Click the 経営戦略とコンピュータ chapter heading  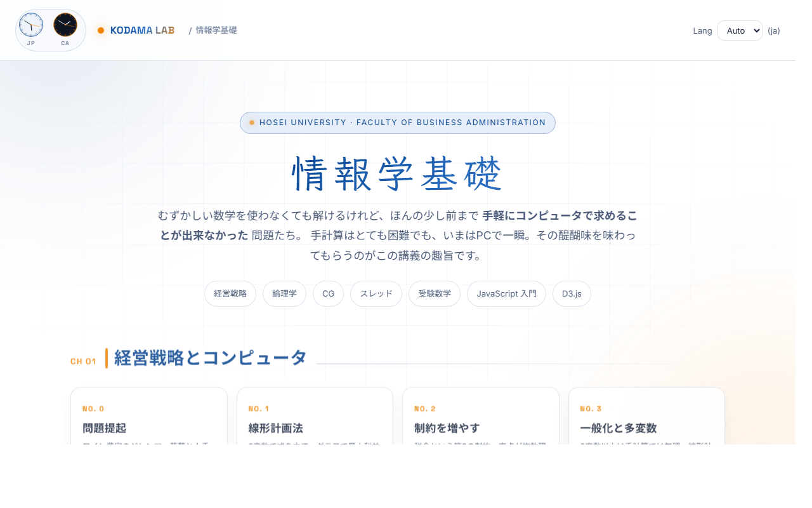pyautogui.click(x=211, y=358)
